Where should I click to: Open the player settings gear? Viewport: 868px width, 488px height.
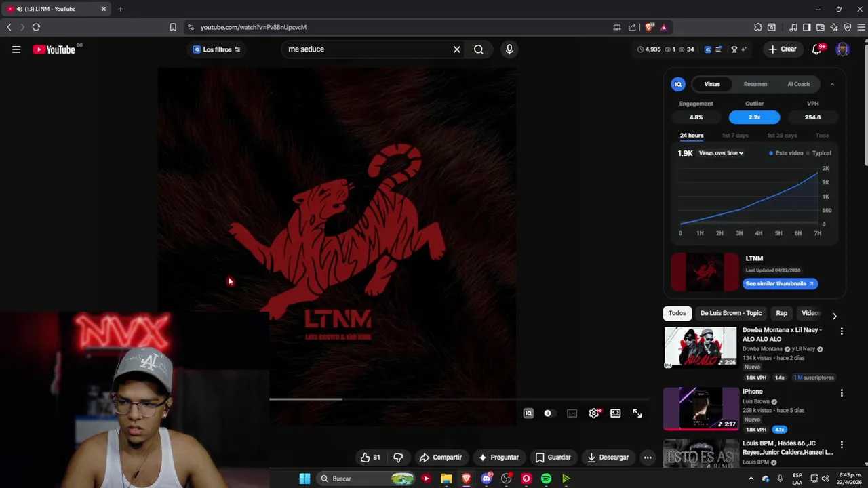(594, 413)
